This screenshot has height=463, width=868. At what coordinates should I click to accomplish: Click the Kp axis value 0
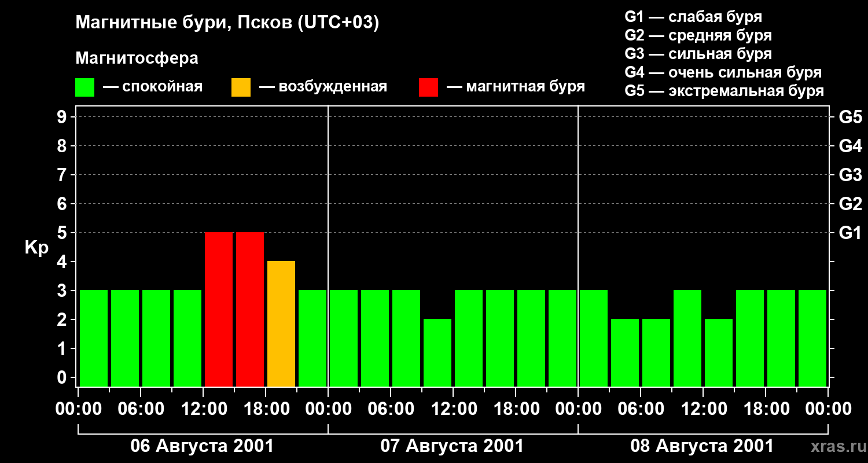click(62, 378)
